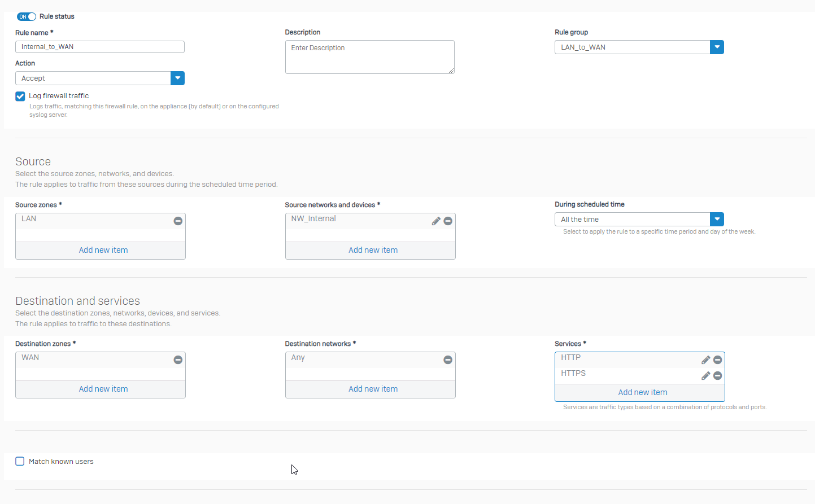Remove the HTTPS service
Viewport: 815px width, 504px height.
718,376
